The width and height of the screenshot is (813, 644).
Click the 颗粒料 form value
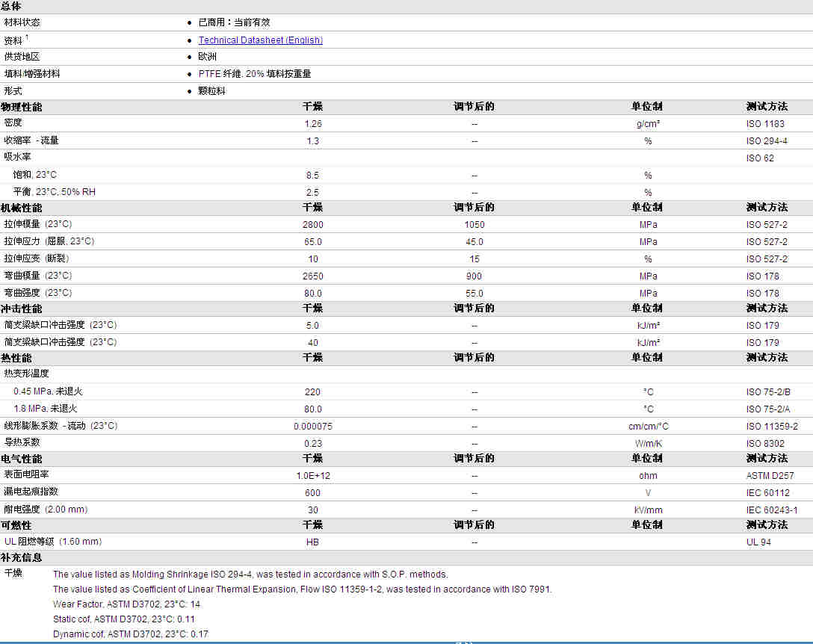pyautogui.click(x=212, y=90)
